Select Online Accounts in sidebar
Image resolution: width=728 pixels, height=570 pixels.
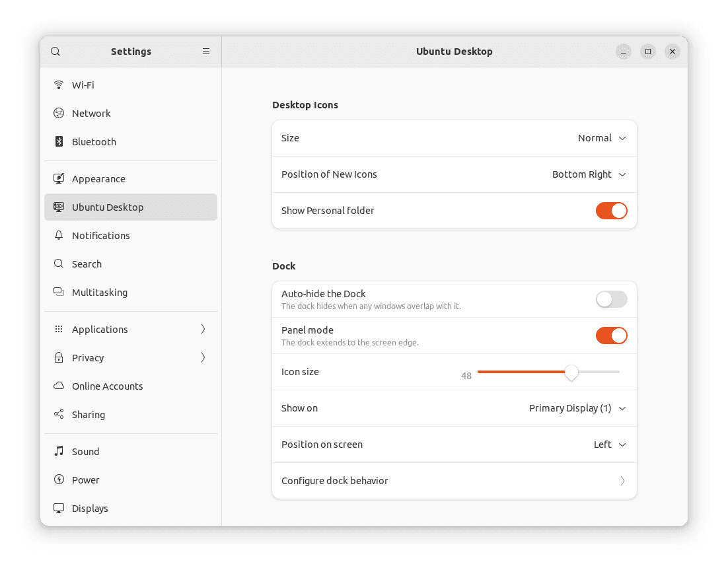coord(130,386)
